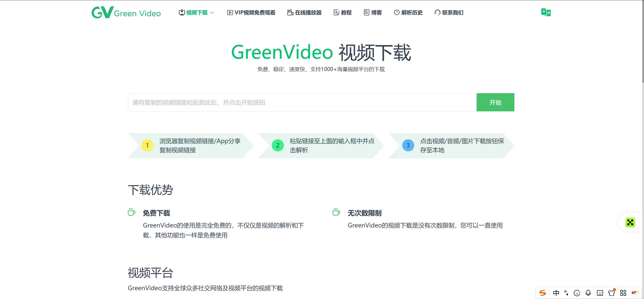Click the 联系我们 headset icon

[437, 12]
